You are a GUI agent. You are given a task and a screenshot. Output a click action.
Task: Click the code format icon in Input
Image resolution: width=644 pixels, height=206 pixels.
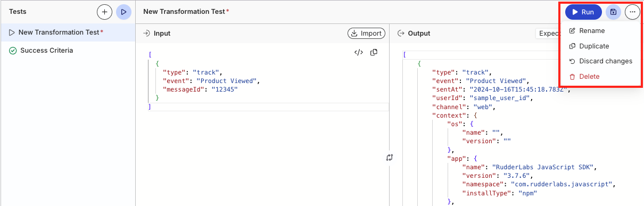click(359, 52)
